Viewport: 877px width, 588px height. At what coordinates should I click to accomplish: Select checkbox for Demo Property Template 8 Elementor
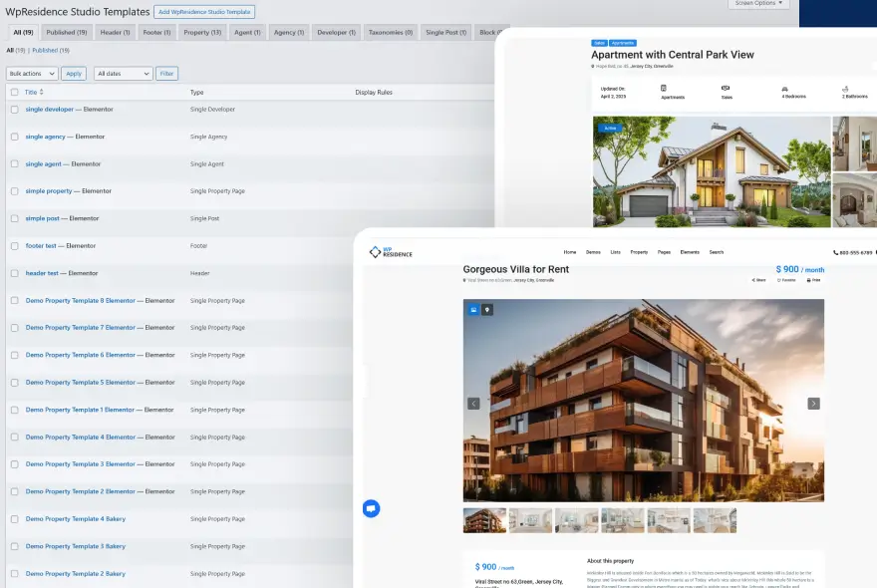click(x=15, y=300)
